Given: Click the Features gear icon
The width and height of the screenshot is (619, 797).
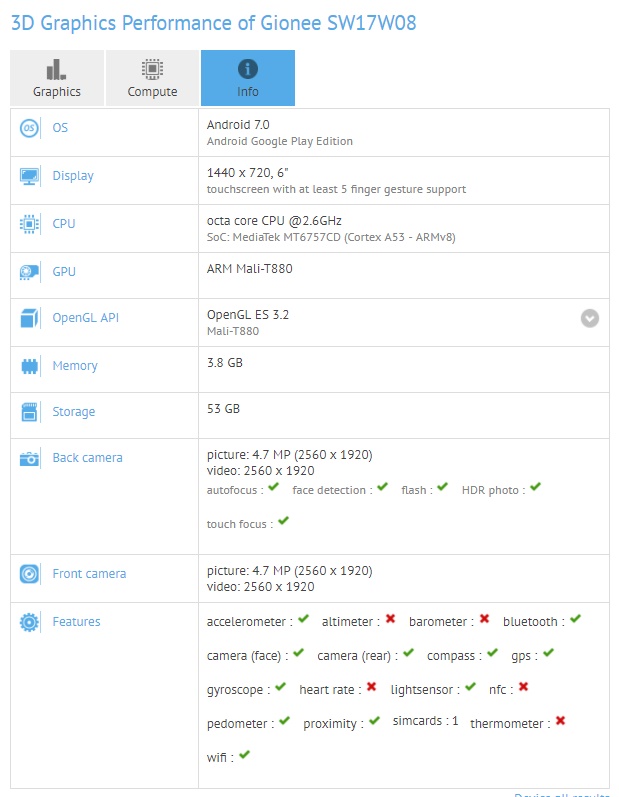Looking at the screenshot, I should click(29, 622).
